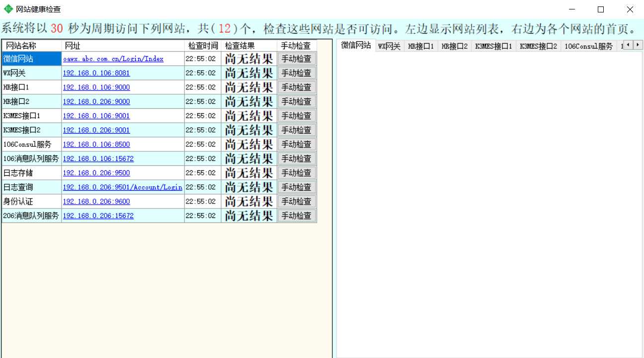The width and height of the screenshot is (644, 358).
Task: Click 手动检查 for 206消息队列服务 row
Action: coord(297,216)
